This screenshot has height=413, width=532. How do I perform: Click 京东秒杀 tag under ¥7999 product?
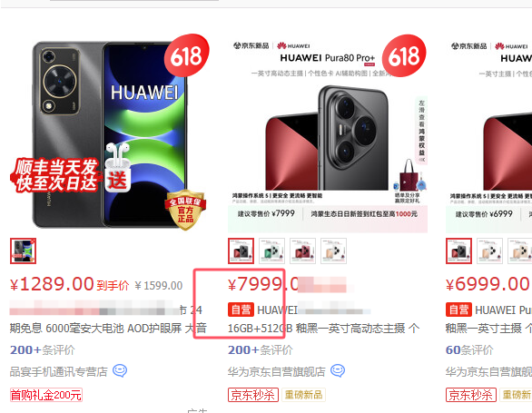253,395
